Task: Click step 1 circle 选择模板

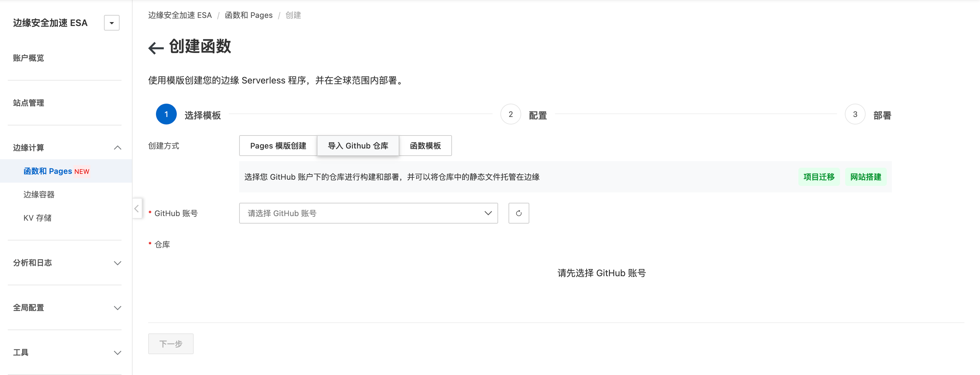Action: [166, 114]
